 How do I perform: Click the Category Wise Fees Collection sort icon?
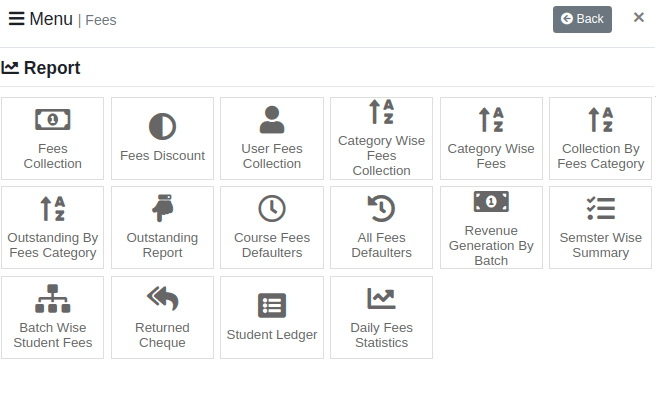click(x=382, y=112)
